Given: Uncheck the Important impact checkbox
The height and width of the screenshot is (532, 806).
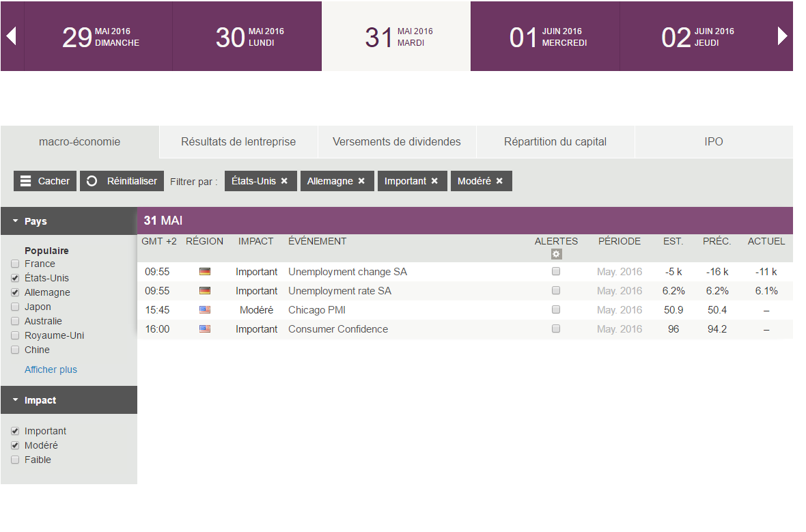Looking at the screenshot, I should pos(16,431).
